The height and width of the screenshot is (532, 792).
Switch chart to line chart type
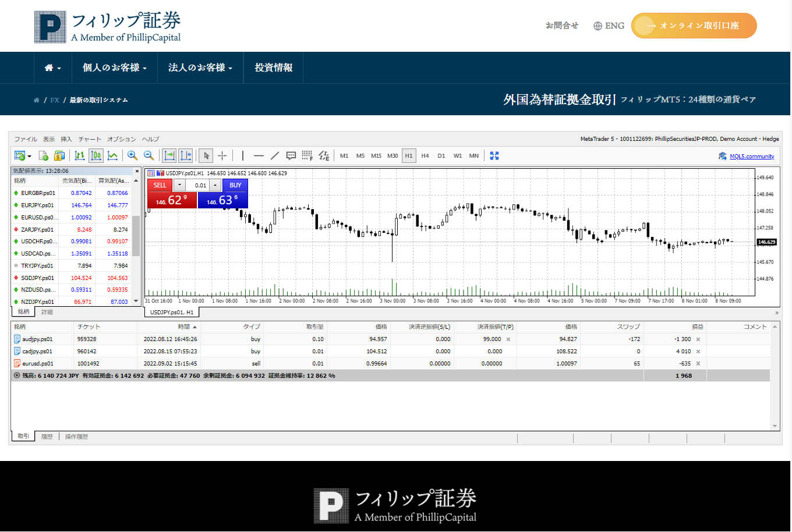(113, 155)
